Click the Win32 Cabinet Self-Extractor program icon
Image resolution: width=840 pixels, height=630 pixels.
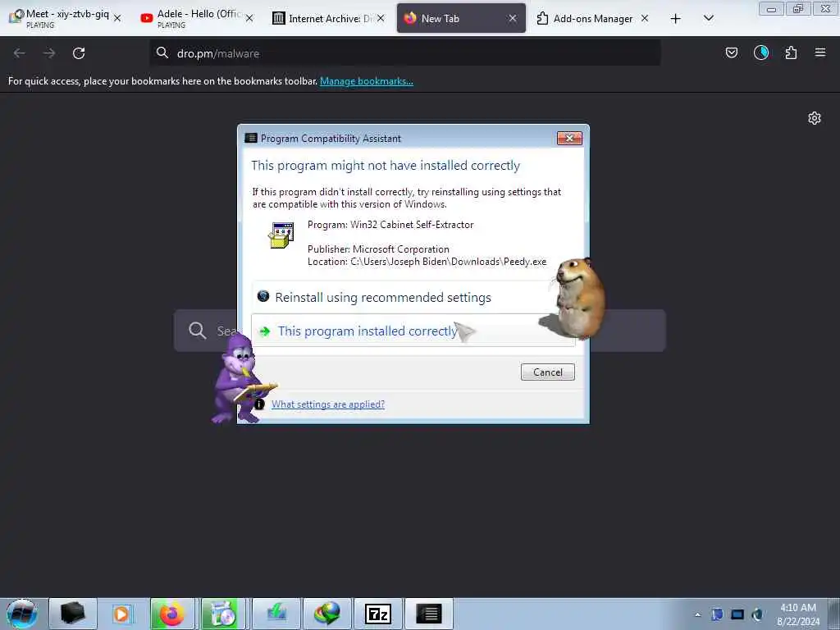pos(282,235)
